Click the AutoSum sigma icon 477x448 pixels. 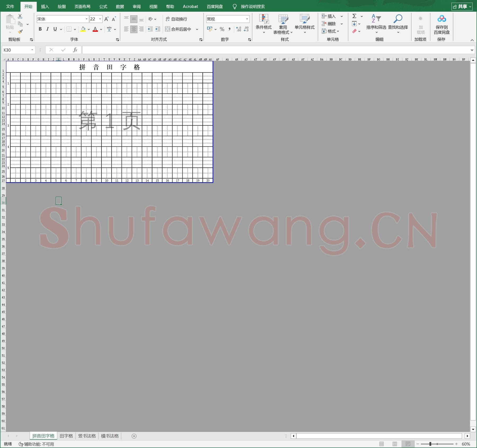(x=354, y=16)
